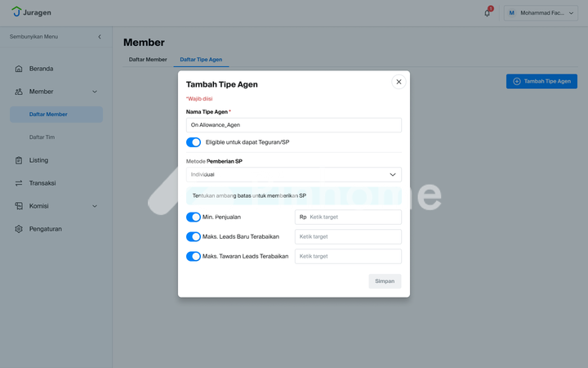Click the Transaksi arrows icon
This screenshot has width=588, height=368.
click(x=19, y=183)
